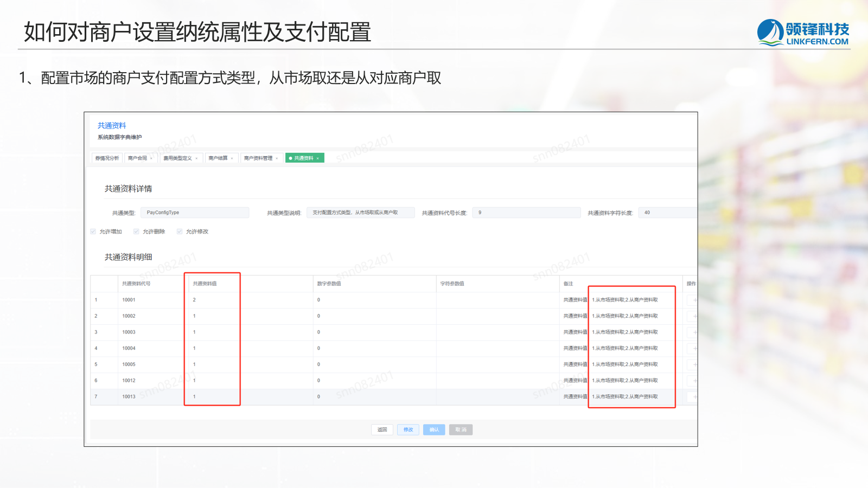Click the 返回 button
Image resolution: width=868 pixels, height=488 pixels.
click(382, 430)
